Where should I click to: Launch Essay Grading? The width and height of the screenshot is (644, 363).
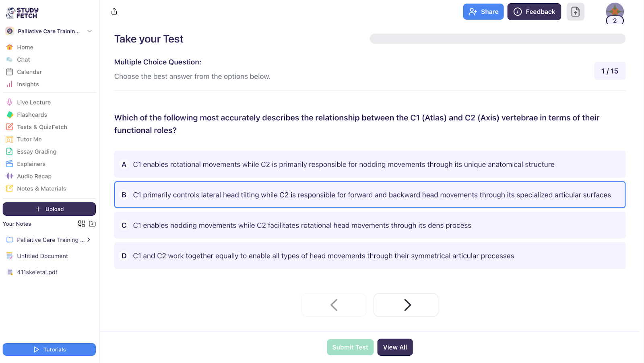36,152
